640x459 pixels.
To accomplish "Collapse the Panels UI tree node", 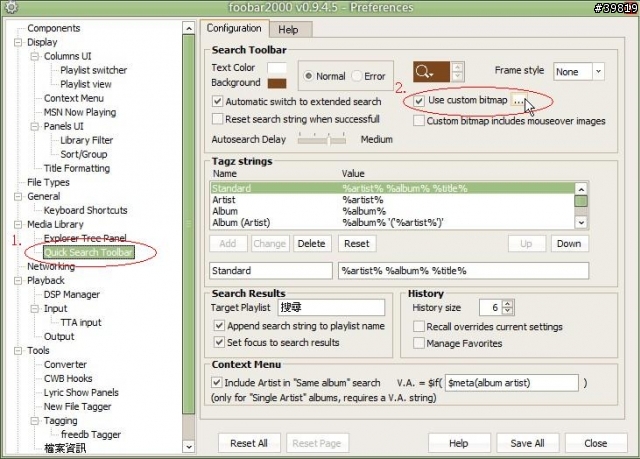I will click(x=35, y=126).
